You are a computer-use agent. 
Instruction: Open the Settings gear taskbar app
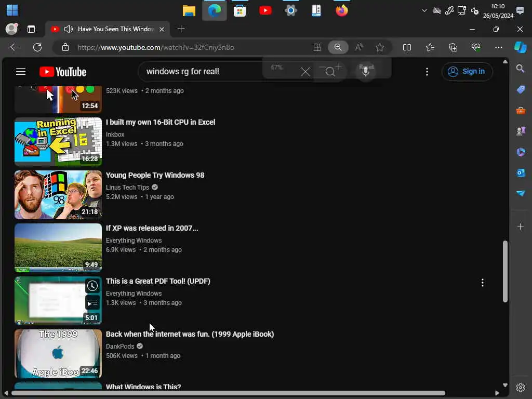tap(291, 10)
